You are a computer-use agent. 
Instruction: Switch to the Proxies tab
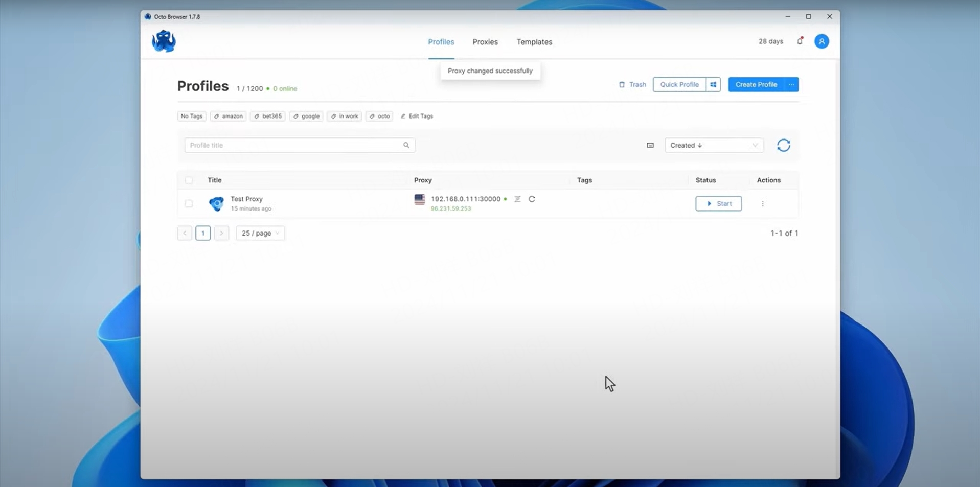pos(485,42)
